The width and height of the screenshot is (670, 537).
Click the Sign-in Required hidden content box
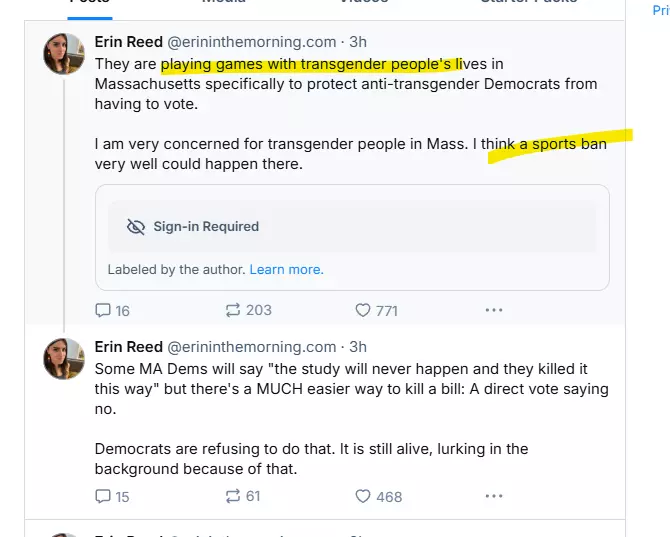352,227
